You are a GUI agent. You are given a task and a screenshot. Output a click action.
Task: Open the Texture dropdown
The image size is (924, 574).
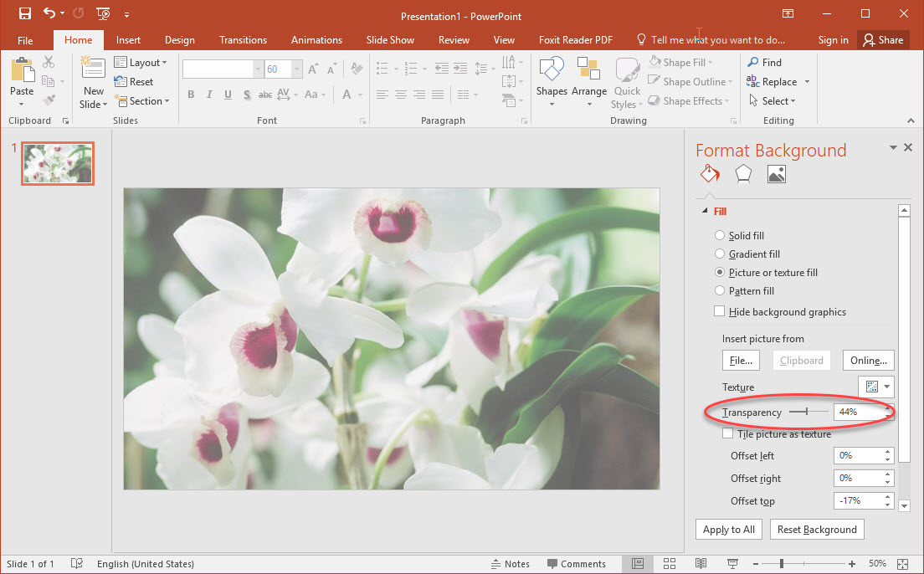click(886, 386)
